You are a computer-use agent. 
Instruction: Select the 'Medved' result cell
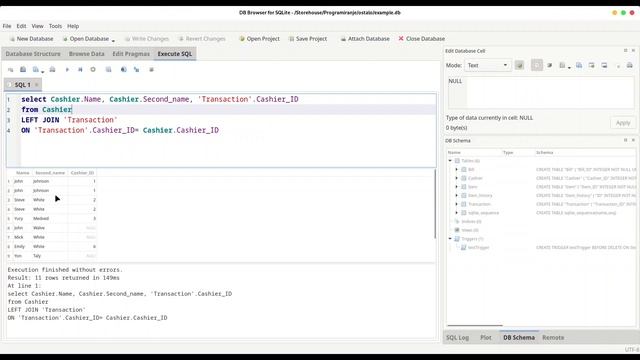[x=50, y=218]
